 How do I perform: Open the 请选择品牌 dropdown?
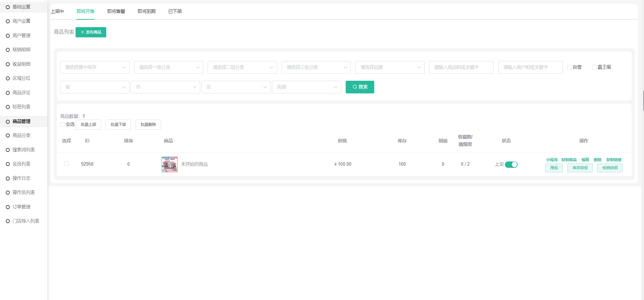[x=389, y=67]
